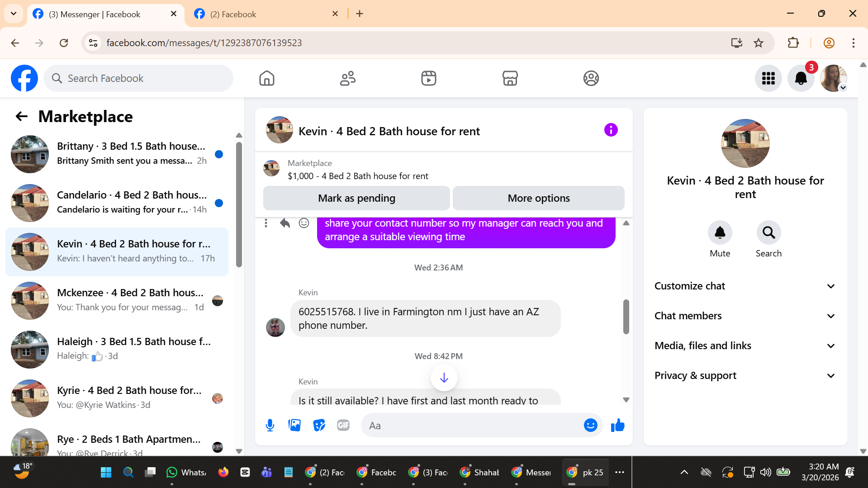Image resolution: width=868 pixels, height=488 pixels.
Task: Open Kyrie 4 Bed 2 Bath conversation
Action: [117, 398]
